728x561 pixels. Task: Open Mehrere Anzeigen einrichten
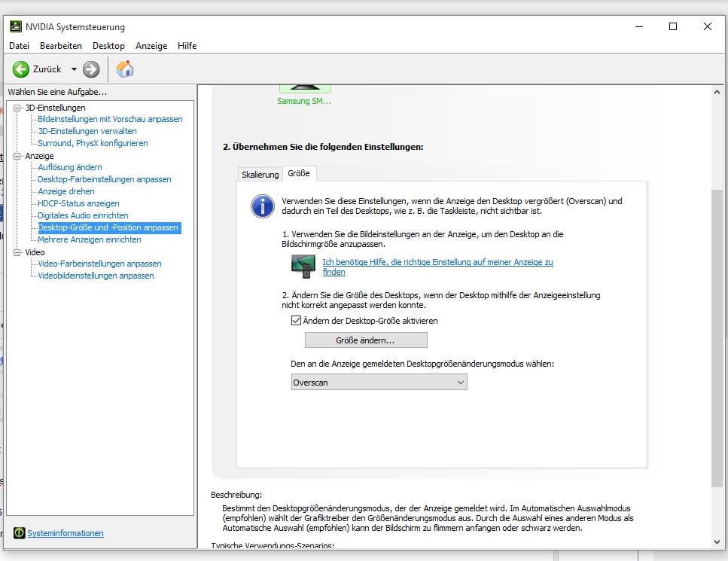(x=90, y=239)
